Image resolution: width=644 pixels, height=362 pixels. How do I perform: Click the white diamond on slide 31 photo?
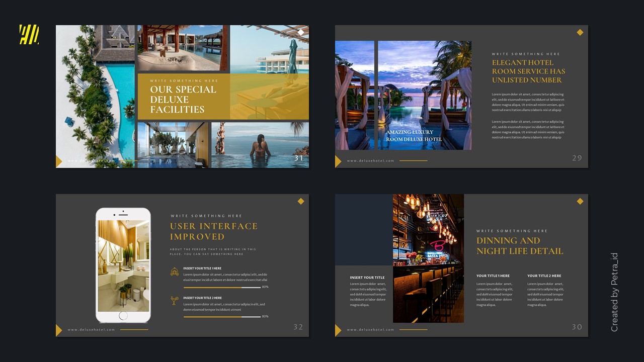[301, 31]
